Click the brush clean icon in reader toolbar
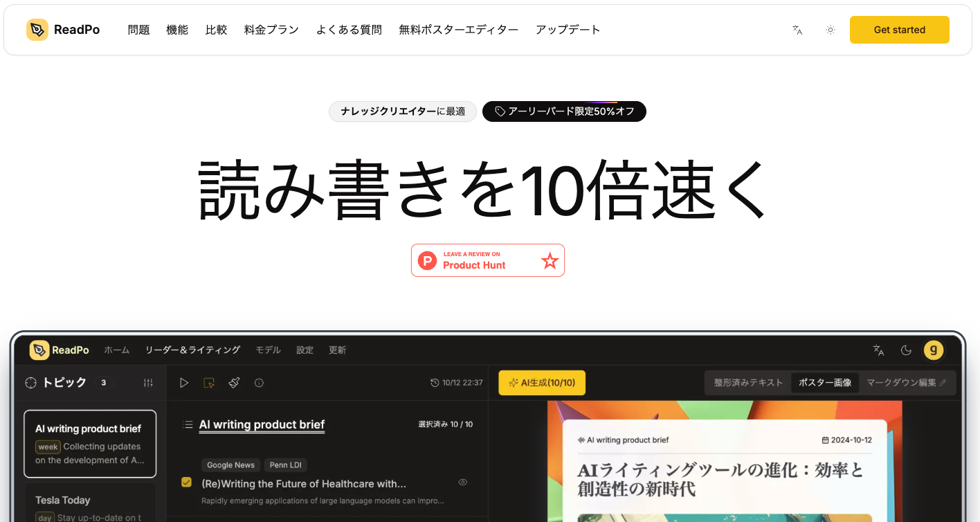This screenshot has height=522, width=980. (x=234, y=383)
